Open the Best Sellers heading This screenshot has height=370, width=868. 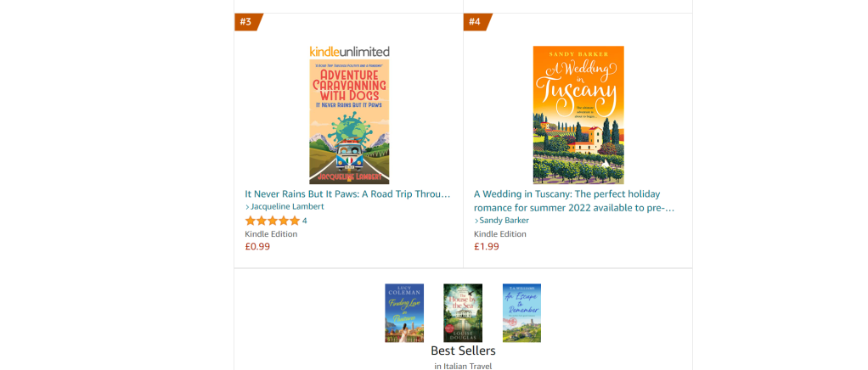(463, 350)
